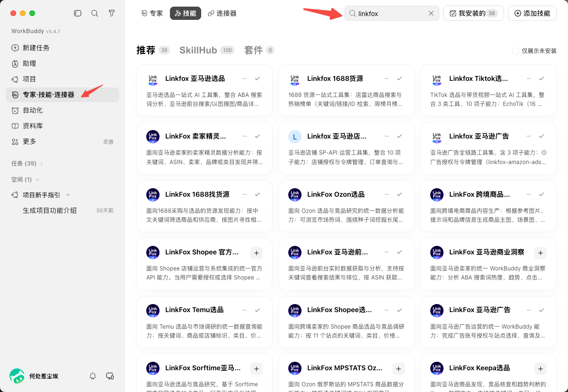Open the sidebar search icon
Image resolution: width=568 pixels, height=392 pixels.
(95, 13)
